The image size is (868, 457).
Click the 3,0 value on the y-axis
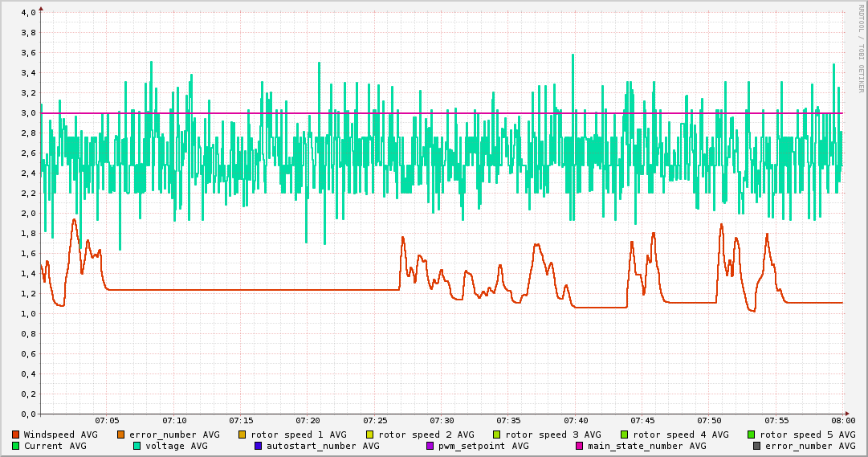[x=28, y=113]
